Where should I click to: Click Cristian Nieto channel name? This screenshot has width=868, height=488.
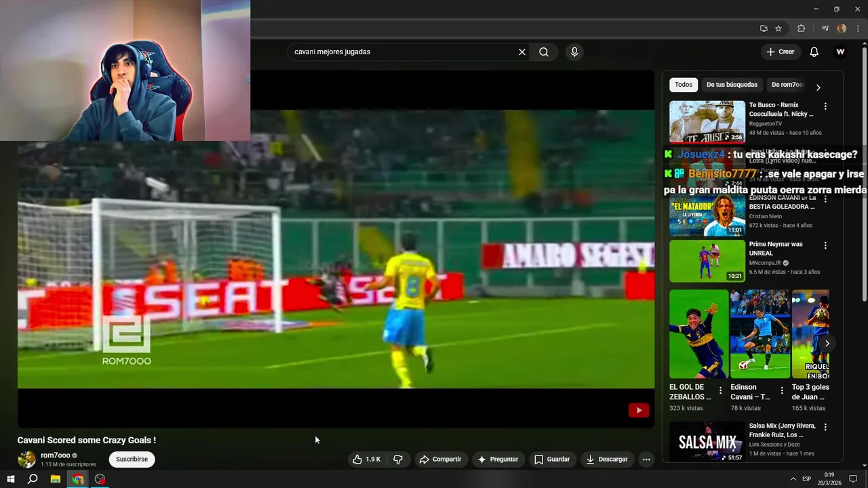click(766, 217)
